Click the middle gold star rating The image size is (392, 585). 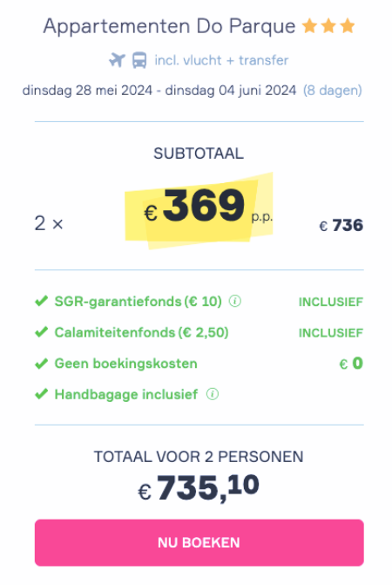[x=328, y=26]
